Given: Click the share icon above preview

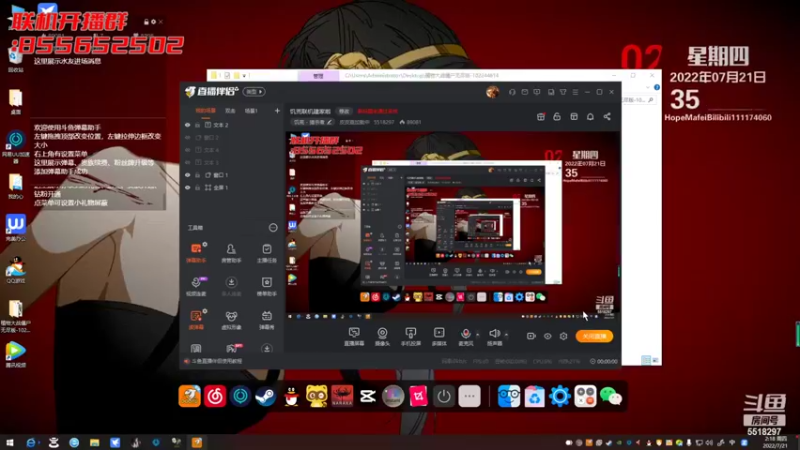Looking at the screenshot, I should (x=607, y=117).
